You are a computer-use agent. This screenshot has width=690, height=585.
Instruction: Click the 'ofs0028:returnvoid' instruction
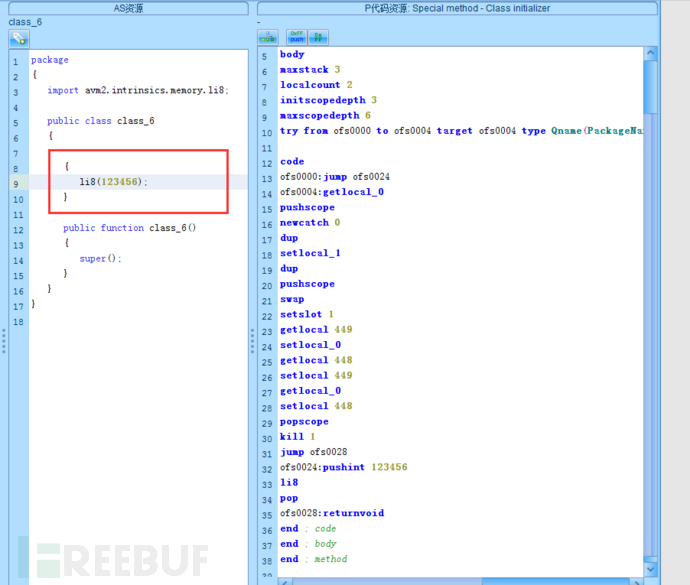(332, 513)
